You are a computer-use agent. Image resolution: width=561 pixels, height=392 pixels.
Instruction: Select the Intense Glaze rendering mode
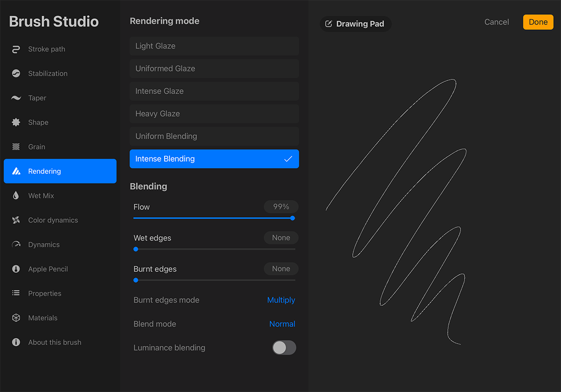pos(214,91)
